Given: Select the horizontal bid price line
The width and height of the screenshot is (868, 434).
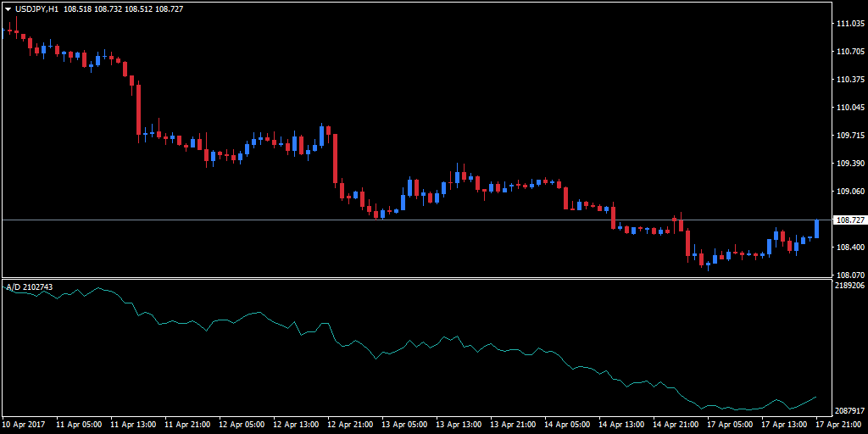Looking at the screenshot, I should 417,220.
